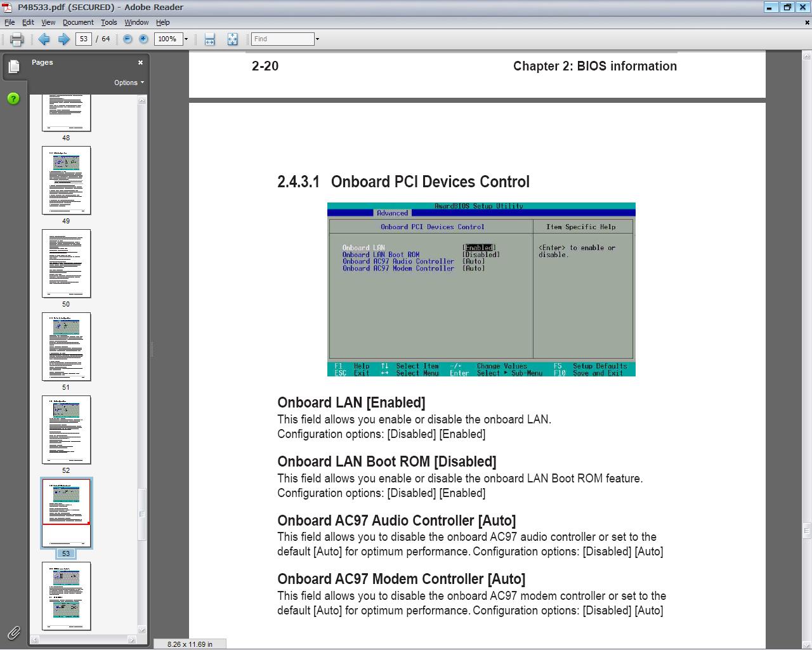
Task: Click the thumbnail panel vertical scrollbar thumb
Action: click(142, 514)
